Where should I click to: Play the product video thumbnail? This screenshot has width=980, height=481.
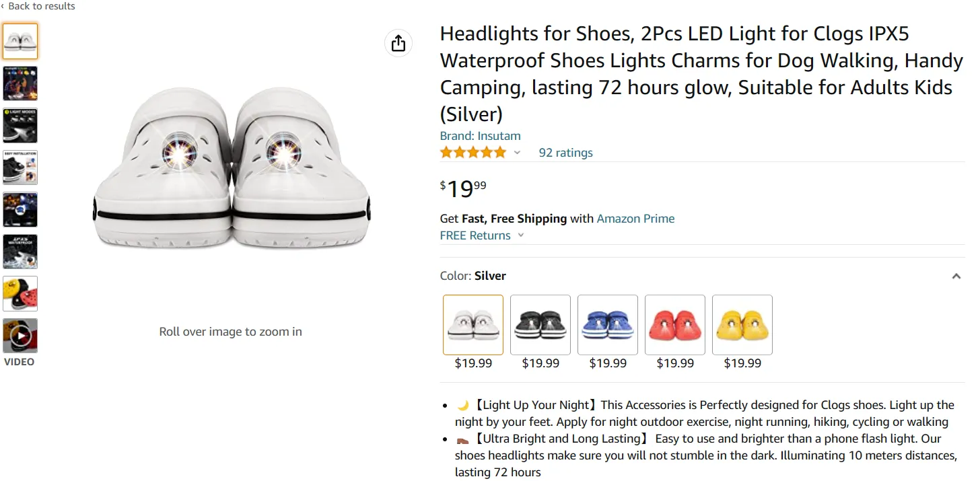tap(20, 336)
